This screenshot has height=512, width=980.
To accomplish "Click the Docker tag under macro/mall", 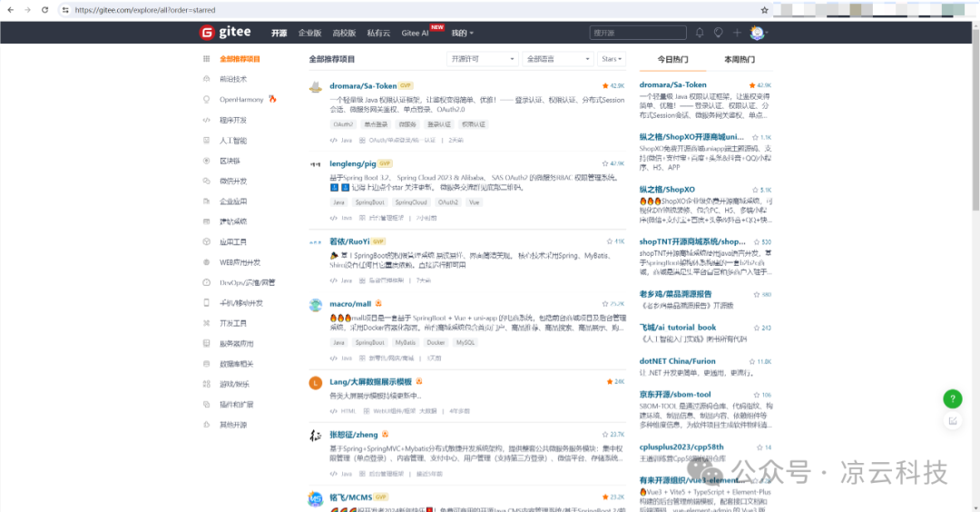I will click(x=436, y=342).
